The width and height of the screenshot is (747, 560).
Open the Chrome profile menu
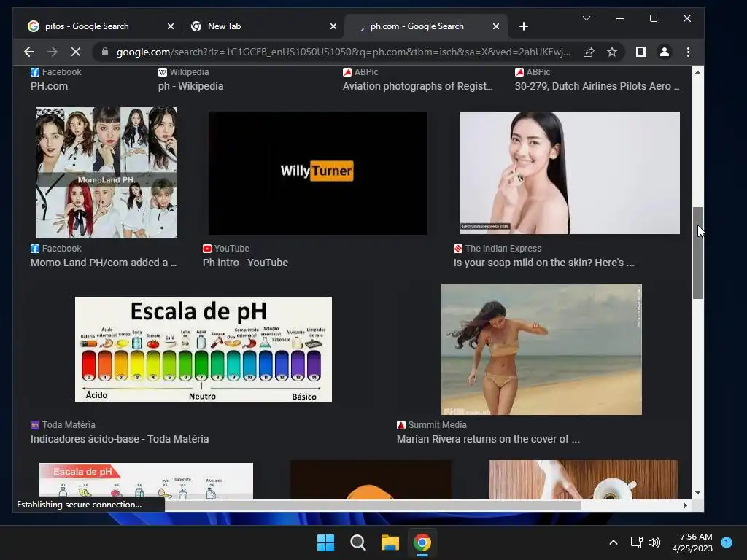665,52
